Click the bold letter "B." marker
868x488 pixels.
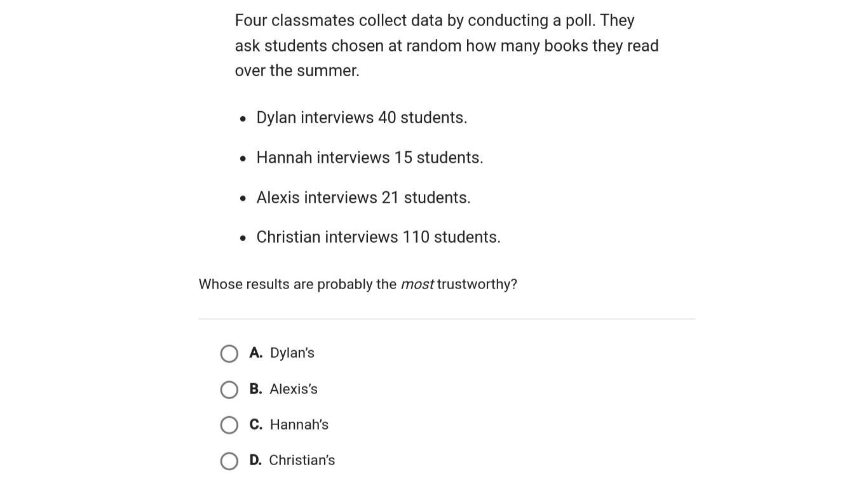256,389
